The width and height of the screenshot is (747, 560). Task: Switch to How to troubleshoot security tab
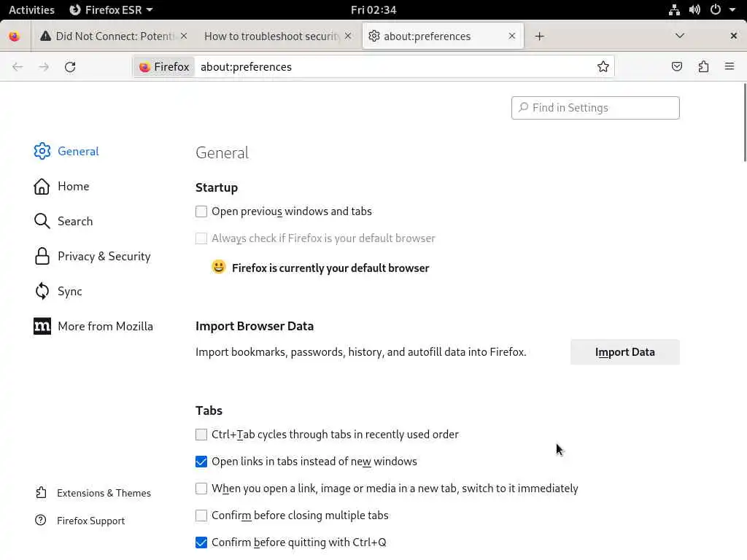coord(271,36)
